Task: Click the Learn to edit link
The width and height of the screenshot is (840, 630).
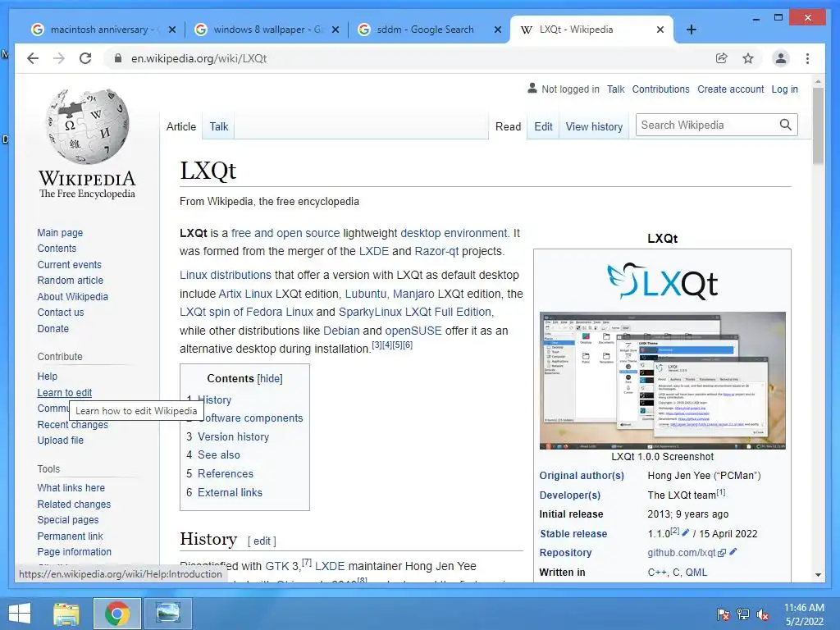Action: [x=64, y=393]
